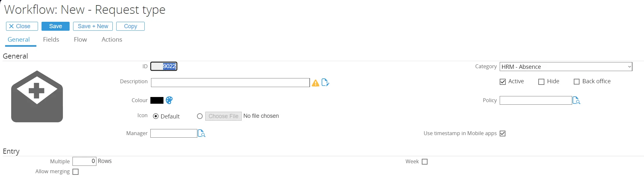Open the Category dropdown HRM - Absence
Viewport: 644px width, 178px height.
[x=565, y=67]
